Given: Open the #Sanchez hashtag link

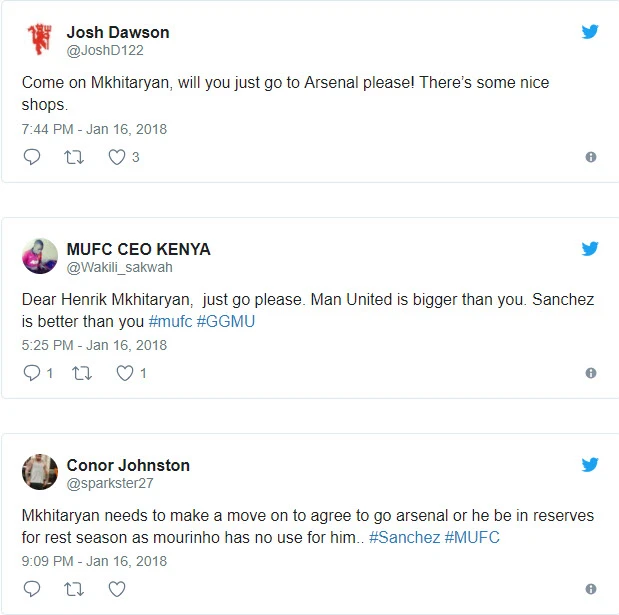Looking at the screenshot, I should (404, 537).
